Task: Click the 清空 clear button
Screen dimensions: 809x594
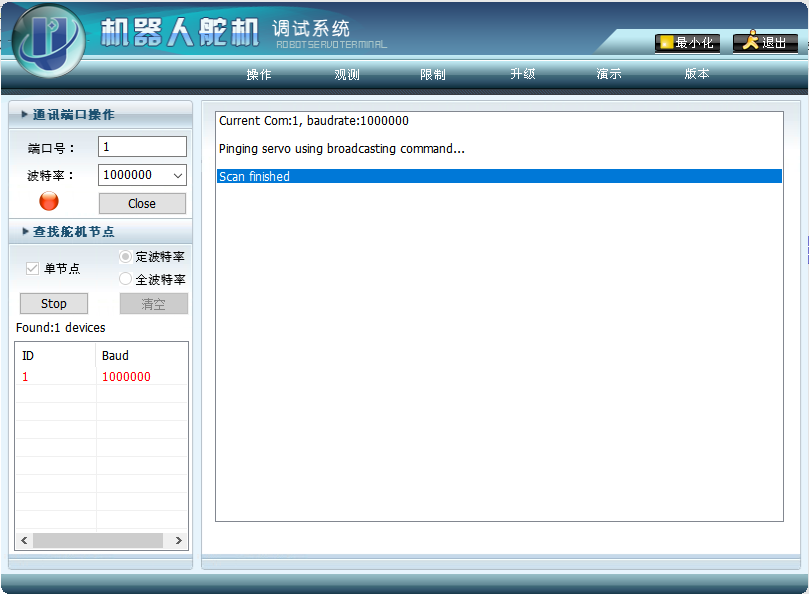Action: tap(154, 303)
